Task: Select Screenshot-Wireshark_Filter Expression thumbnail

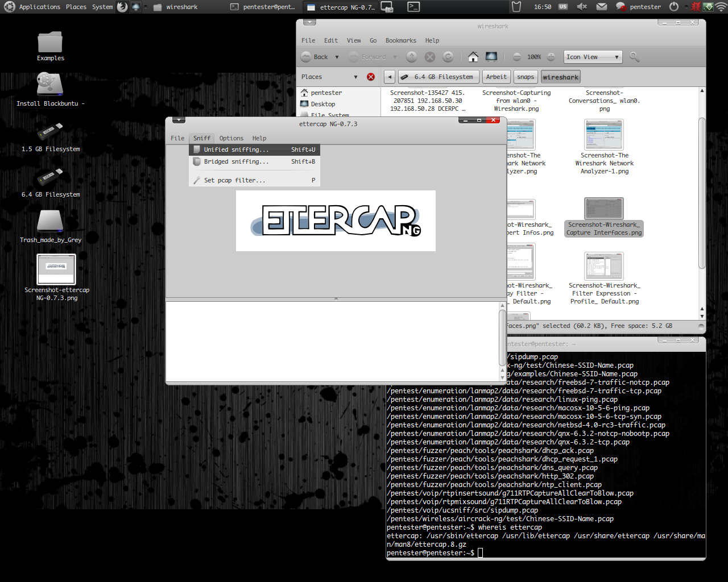Action: coord(604,266)
